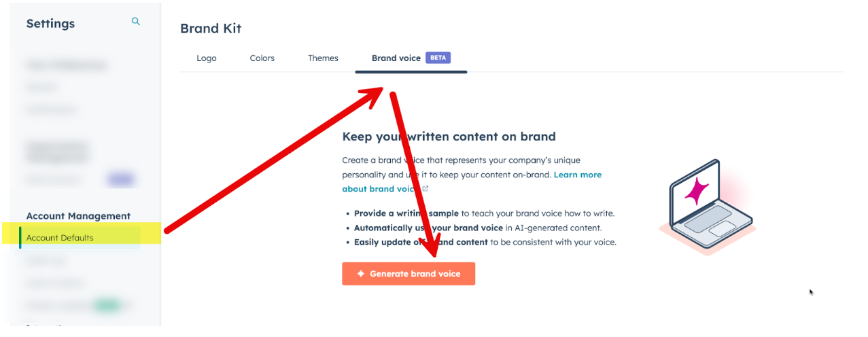Switch to the Logo tab
The height and width of the screenshot is (337, 868).
pos(207,58)
